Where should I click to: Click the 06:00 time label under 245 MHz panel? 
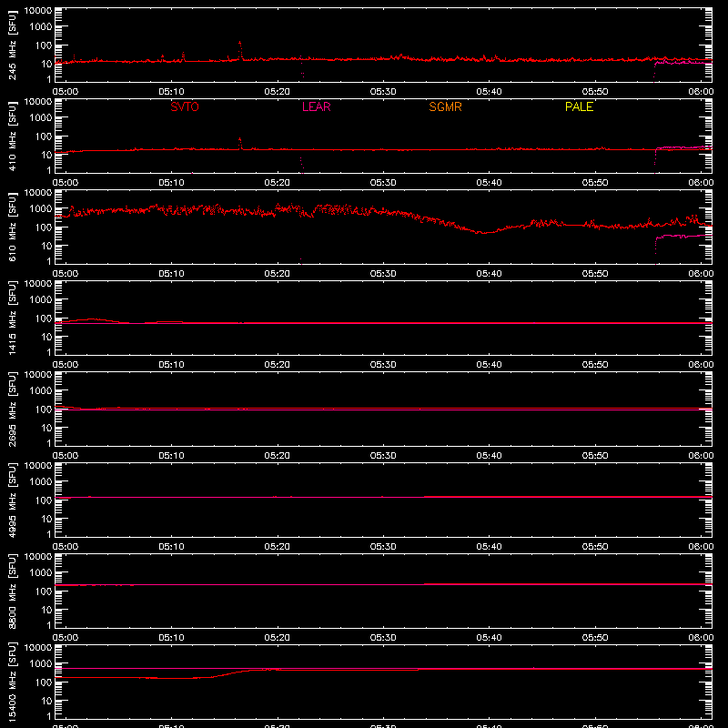click(x=701, y=92)
